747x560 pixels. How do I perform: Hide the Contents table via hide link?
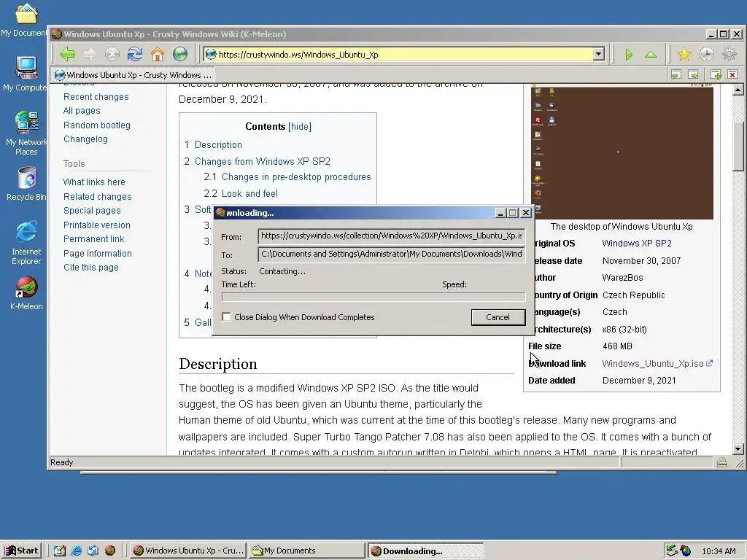coord(300,127)
